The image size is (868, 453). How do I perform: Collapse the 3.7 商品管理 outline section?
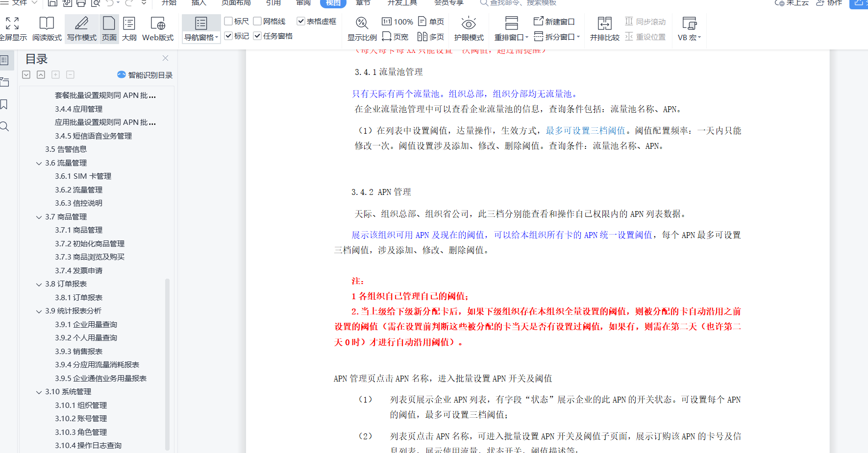39,217
